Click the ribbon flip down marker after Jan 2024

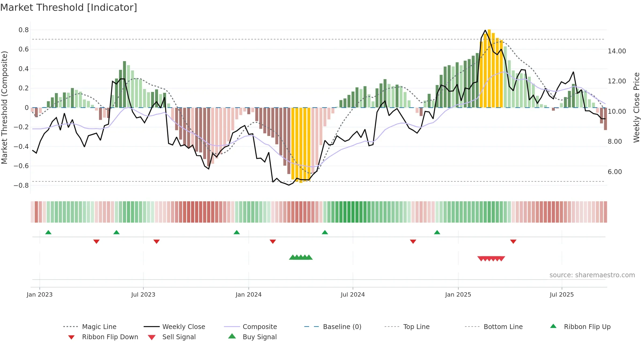[273, 242]
